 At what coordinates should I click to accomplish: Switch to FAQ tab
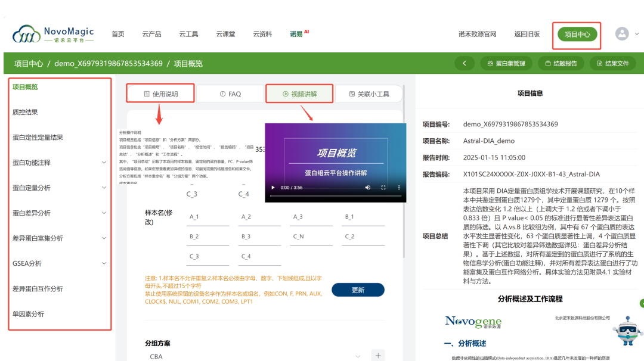pyautogui.click(x=230, y=94)
